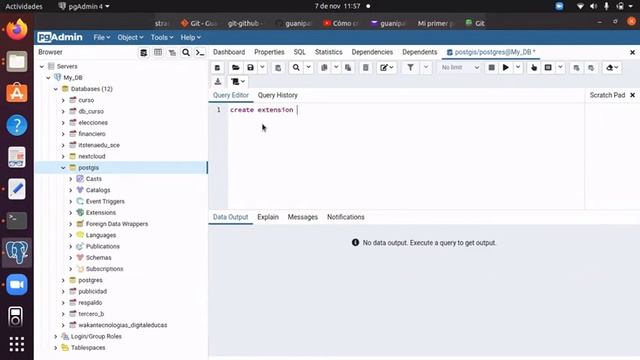Screen dimensions: 640x360
Task: Open the Zoom app in the dock
Action: pyautogui.click(x=17, y=284)
